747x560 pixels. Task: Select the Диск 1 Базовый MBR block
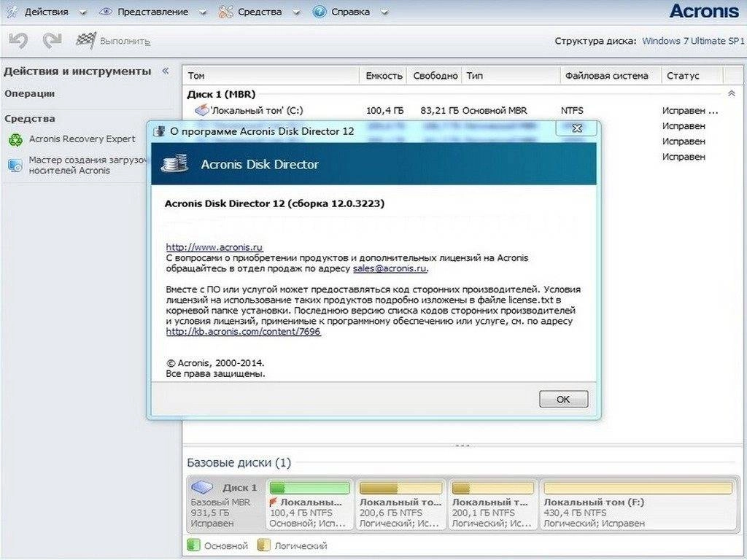pos(225,505)
